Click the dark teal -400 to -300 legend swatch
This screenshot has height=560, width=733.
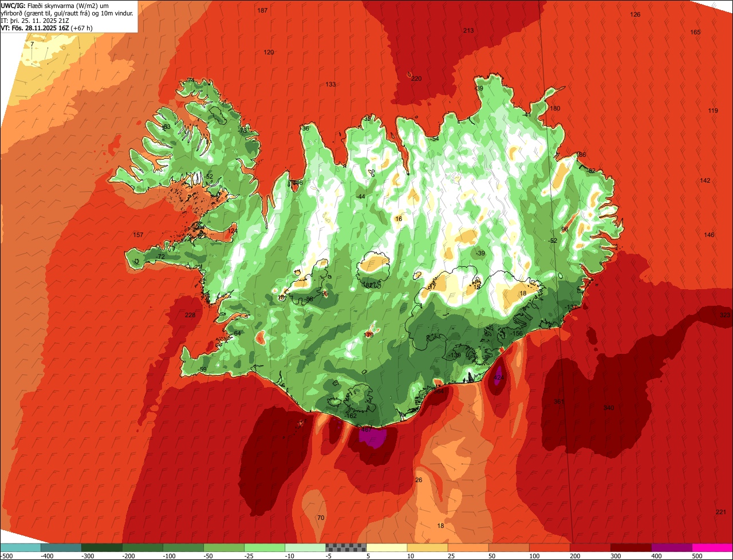pos(61,547)
